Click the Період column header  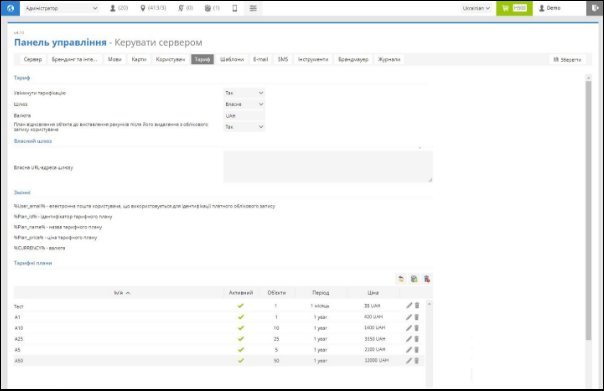point(320,293)
